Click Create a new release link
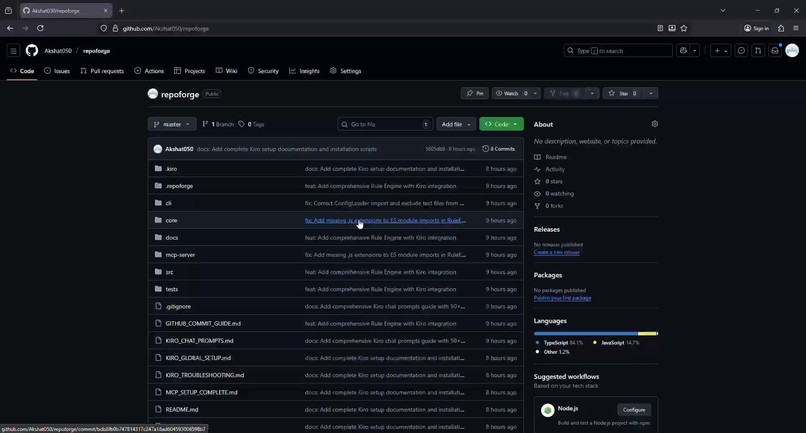This screenshot has height=433, width=806. point(557,252)
